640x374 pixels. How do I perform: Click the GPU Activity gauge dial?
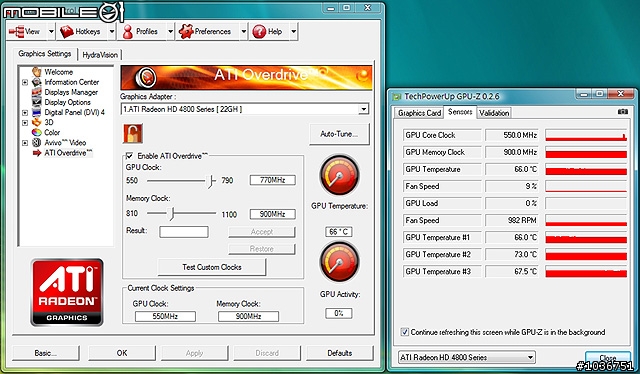pyautogui.click(x=339, y=262)
